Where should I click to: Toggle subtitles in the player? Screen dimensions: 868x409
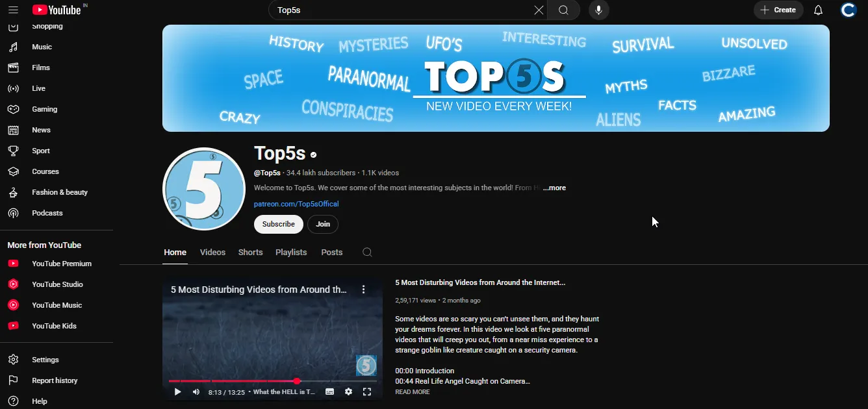tap(329, 391)
